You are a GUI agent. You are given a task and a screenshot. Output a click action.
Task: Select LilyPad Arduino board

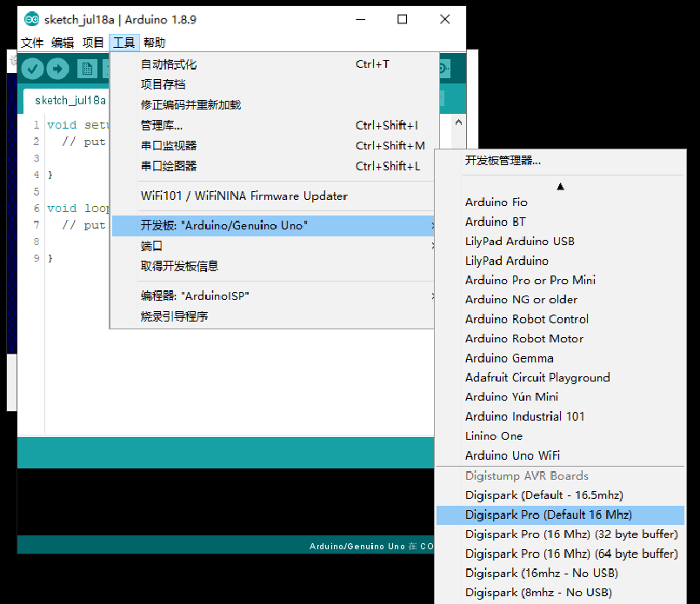560,261
